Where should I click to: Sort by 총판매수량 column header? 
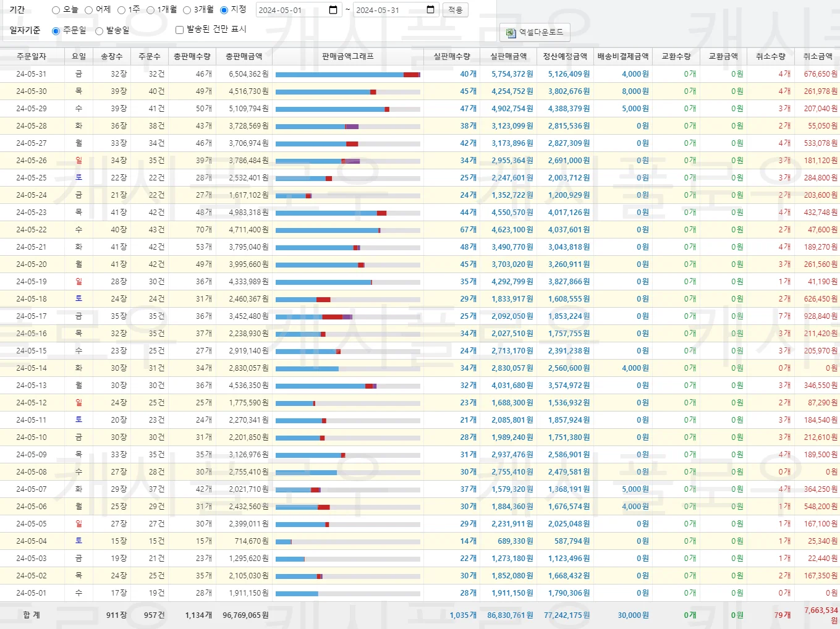[x=192, y=56]
